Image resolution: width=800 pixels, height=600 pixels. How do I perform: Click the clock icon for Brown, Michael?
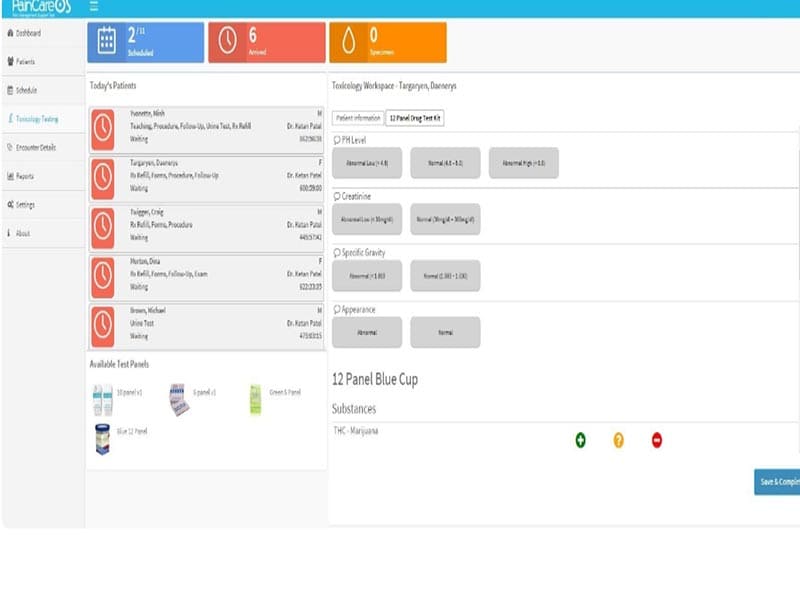click(x=103, y=327)
